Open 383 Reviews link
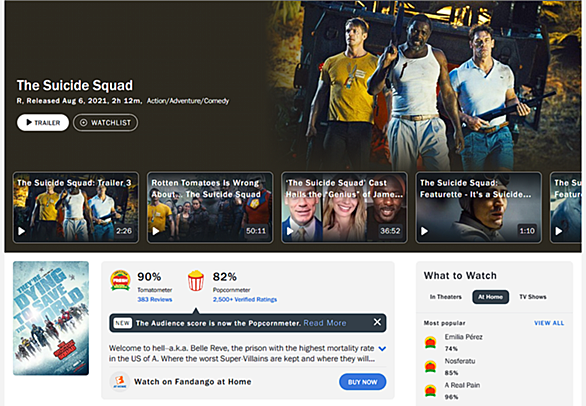Image resolution: width=586 pixels, height=406 pixels. coord(155,299)
